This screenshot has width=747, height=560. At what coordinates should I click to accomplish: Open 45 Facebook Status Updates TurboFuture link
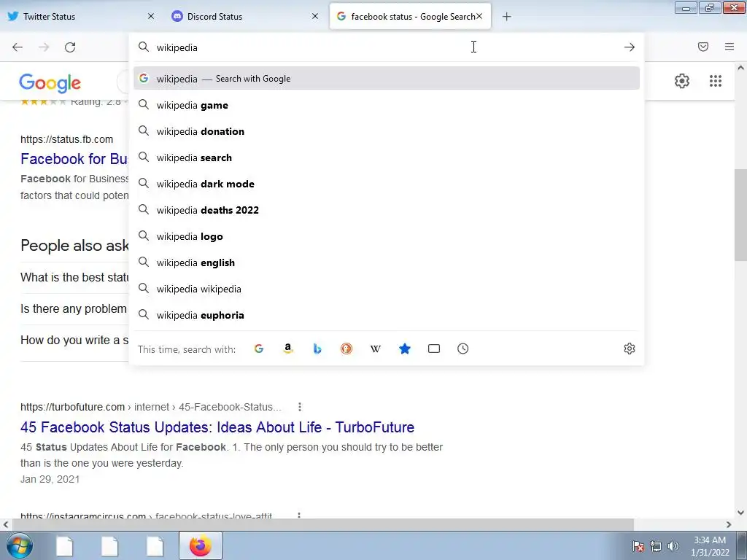tap(217, 427)
